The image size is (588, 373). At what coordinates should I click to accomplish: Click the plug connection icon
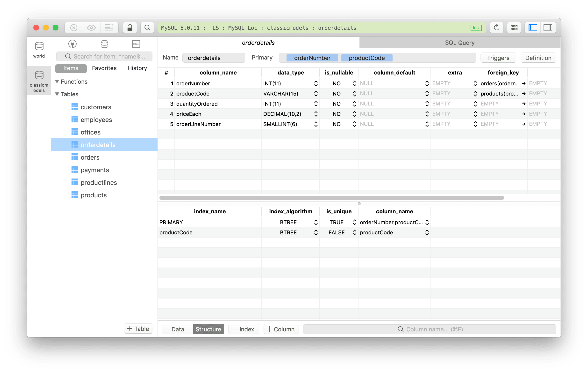(x=72, y=44)
